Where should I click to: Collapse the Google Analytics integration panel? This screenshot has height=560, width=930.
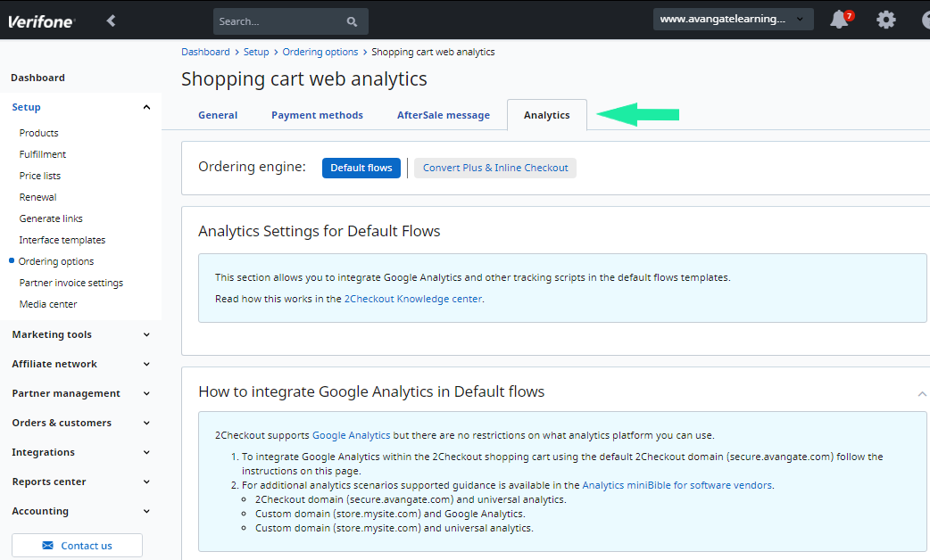pos(922,393)
